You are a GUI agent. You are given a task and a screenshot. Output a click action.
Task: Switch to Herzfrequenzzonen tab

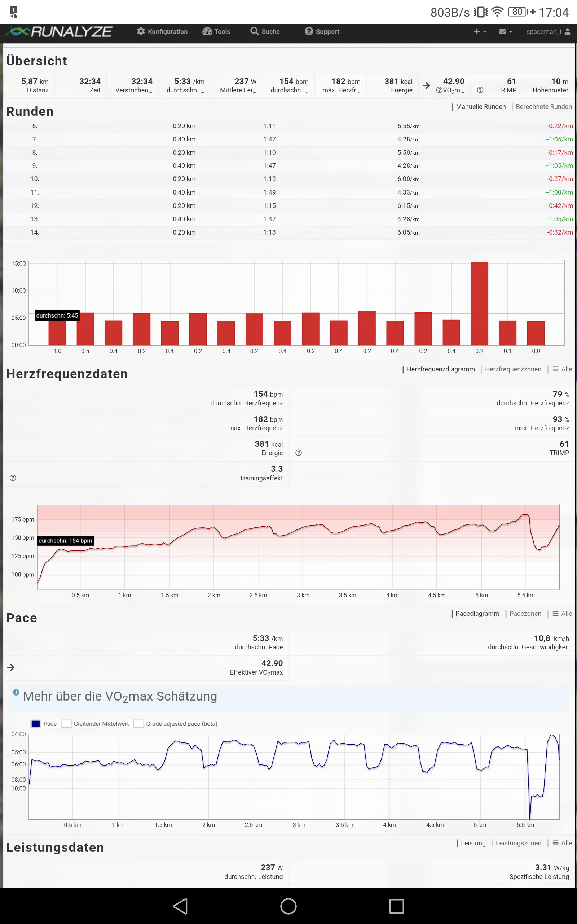(512, 369)
